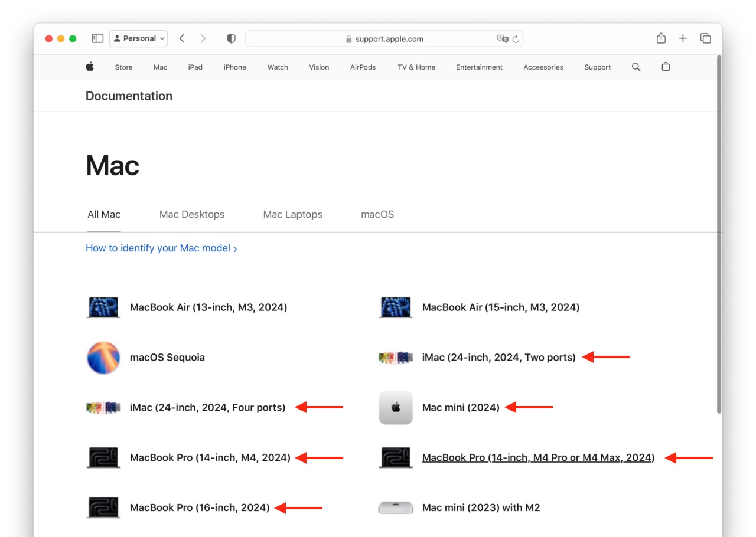
Task: Click the iMac Two ports thumbnail
Action: pos(396,358)
